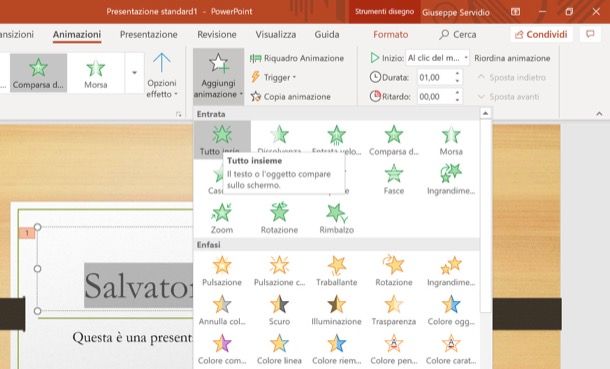Open the Formato drawing tools tab
The height and width of the screenshot is (369, 610).
[391, 34]
